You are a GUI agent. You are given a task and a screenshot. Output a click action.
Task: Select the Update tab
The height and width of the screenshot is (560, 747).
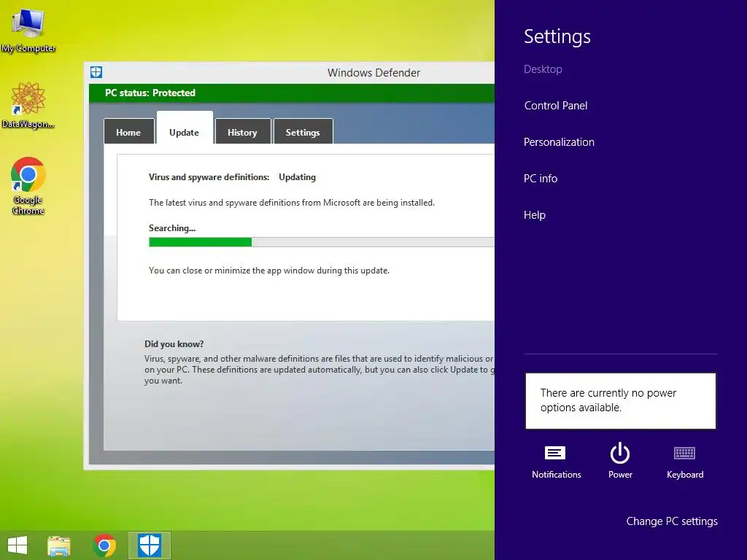tap(185, 128)
